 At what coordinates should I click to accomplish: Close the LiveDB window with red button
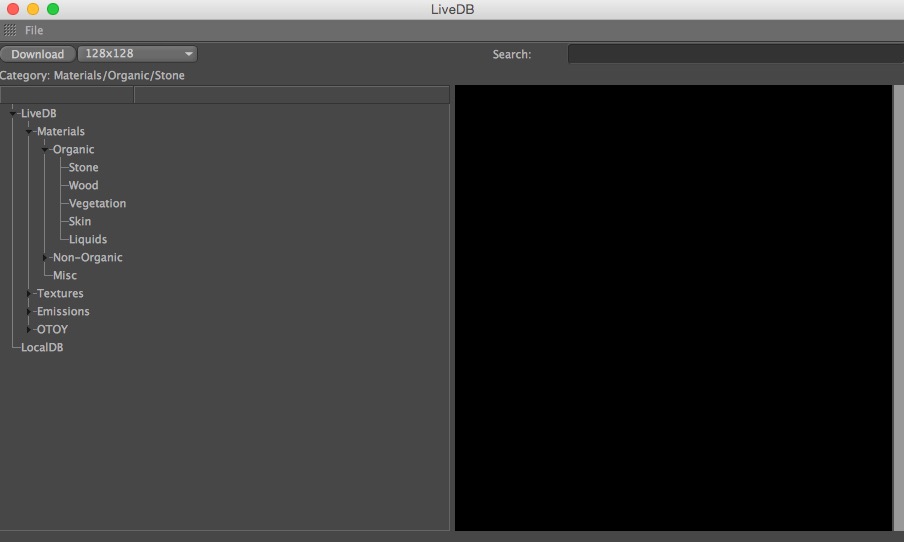point(13,9)
